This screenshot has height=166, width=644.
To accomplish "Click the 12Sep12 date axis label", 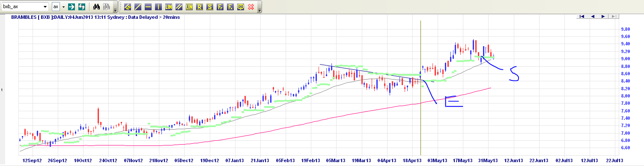I will point(32,160).
